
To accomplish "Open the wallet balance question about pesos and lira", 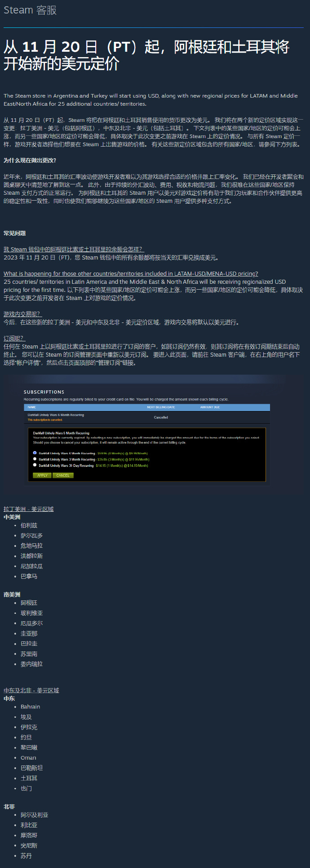I will pos(74,249).
